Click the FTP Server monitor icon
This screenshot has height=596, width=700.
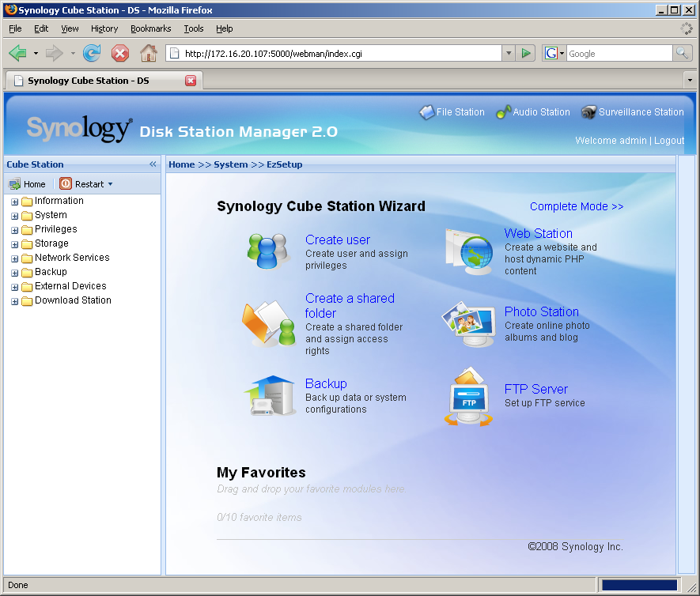(468, 397)
